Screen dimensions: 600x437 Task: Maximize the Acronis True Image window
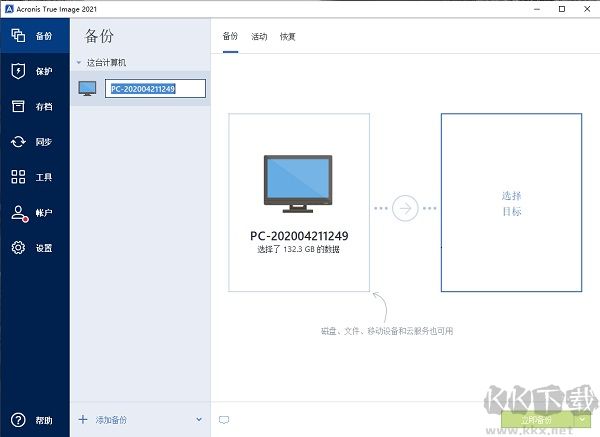click(562, 9)
